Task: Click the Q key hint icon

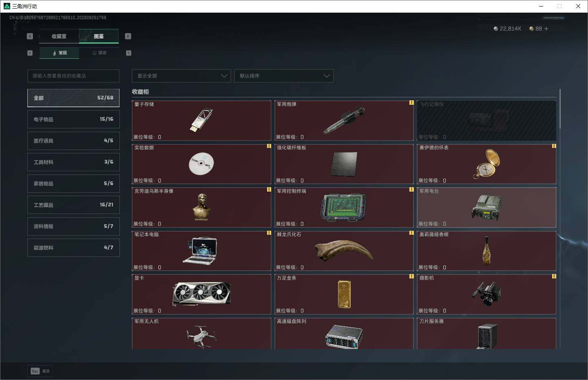Action: (x=30, y=36)
